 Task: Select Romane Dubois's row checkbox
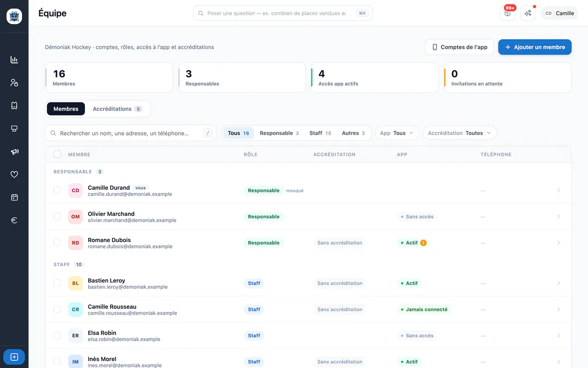tap(57, 243)
